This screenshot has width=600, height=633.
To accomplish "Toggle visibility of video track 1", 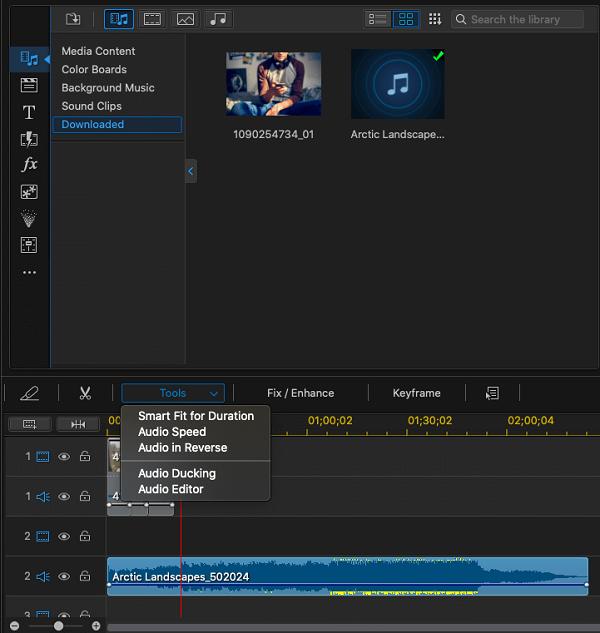I will click(64, 457).
